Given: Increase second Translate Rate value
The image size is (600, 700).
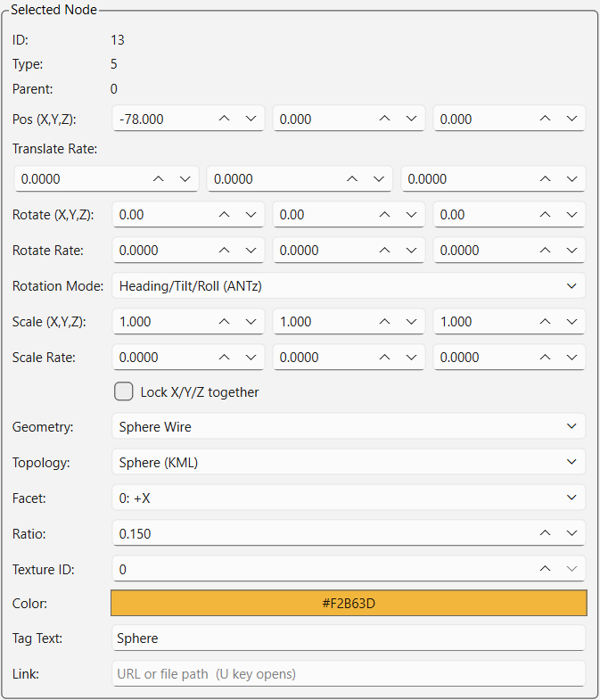Looking at the screenshot, I should pos(352,179).
